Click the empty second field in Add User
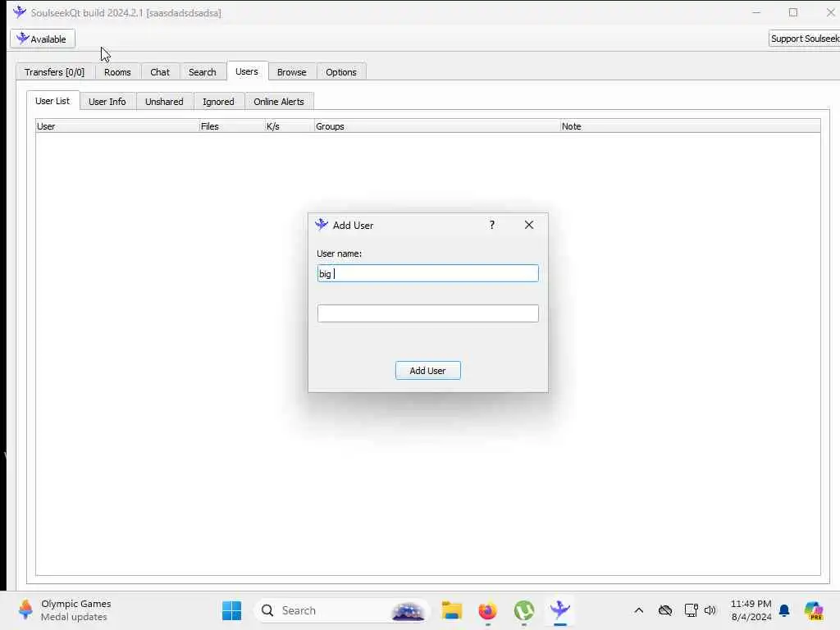The width and height of the screenshot is (840, 630). coord(427,313)
